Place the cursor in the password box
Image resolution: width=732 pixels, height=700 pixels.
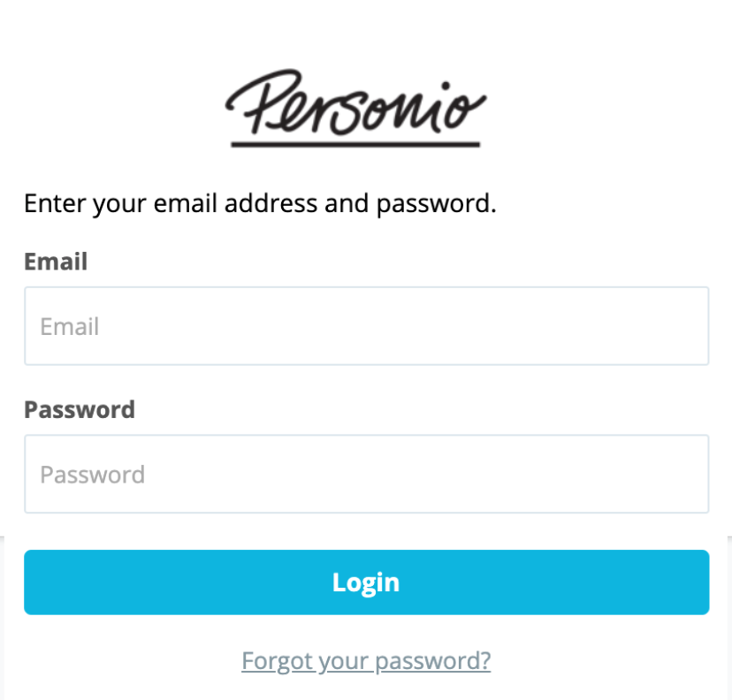click(366, 474)
